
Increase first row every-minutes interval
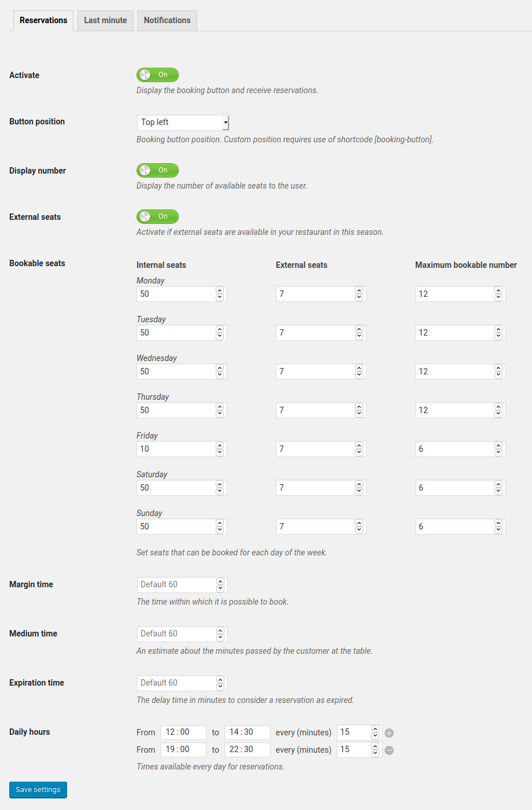click(375, 729)
